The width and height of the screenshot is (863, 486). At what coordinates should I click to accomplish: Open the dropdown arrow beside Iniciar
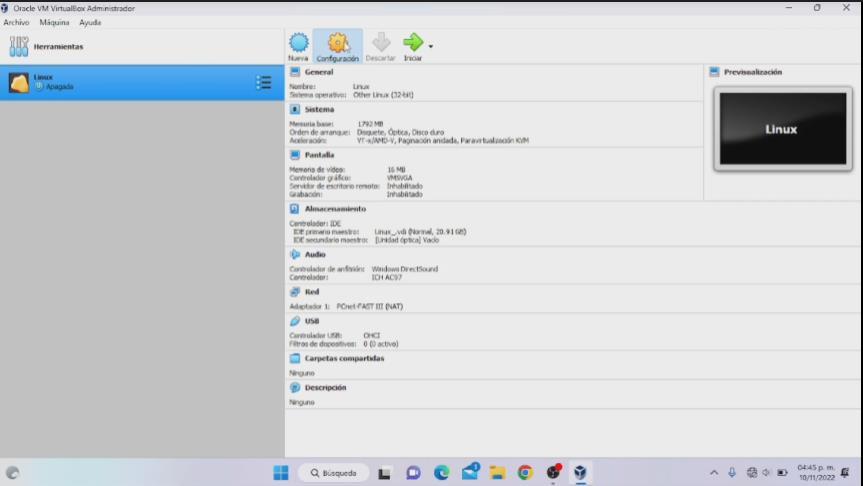[x=430, y=47]
